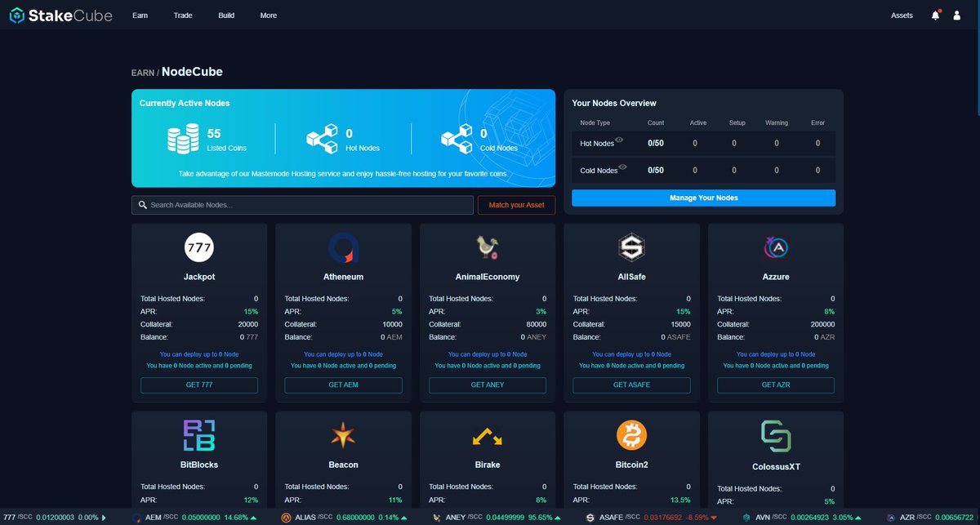Click the GET AZR button
The image size is (980, 525).
[x=776, y=385]
